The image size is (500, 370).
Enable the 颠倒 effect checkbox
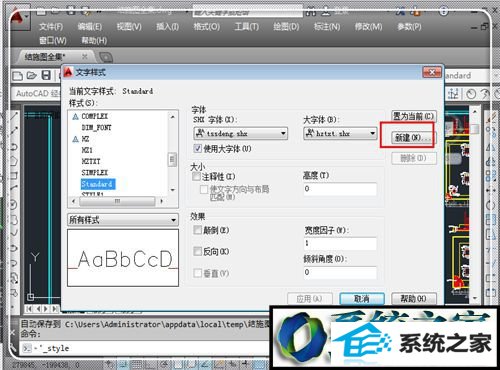(x=198, y=230)
